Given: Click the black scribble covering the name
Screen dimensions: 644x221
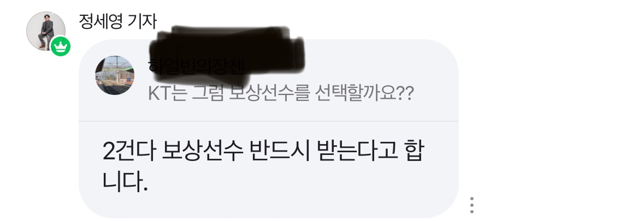Looking at the screenshot, I should pyautogui.click(x=227, y=51).
